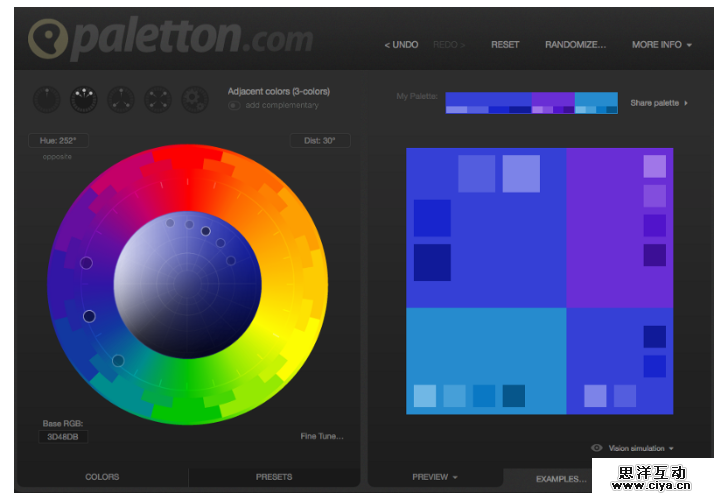Click the Paletton logo icon
This screenshot has height=501, width=720.
click(47, 38)
